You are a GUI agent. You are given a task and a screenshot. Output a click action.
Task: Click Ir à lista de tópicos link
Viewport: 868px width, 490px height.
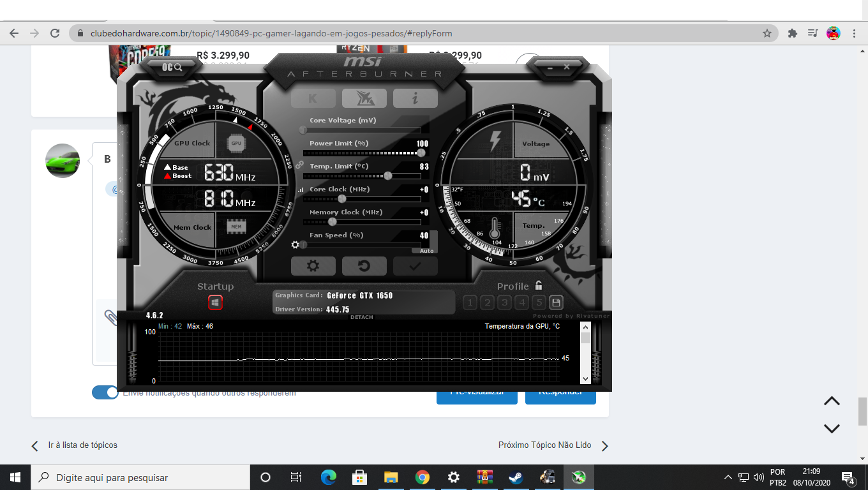coord(82,445)
